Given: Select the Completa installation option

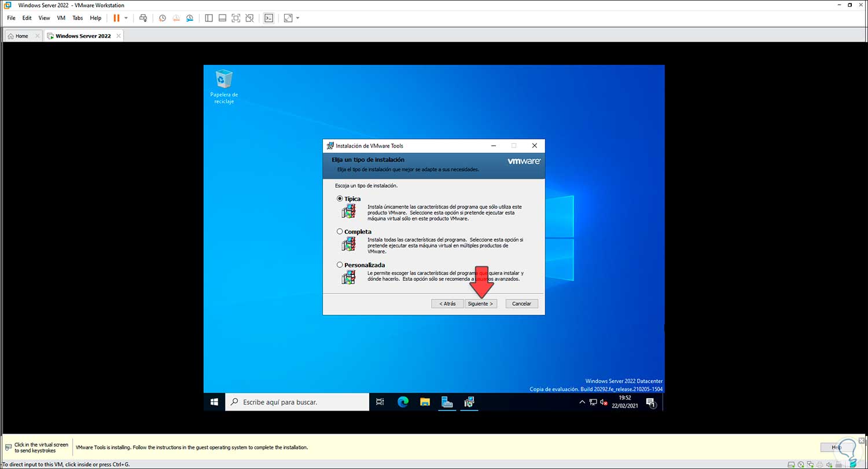Looking at the screenshot, I should point(340,232).
